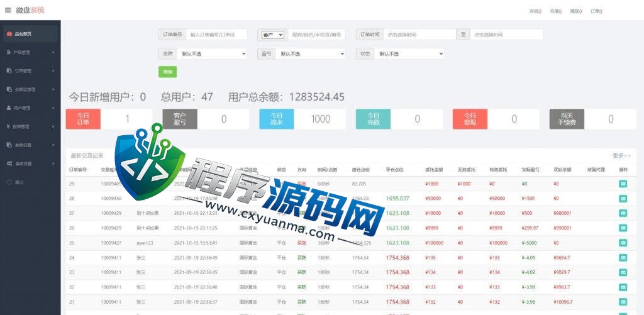Click the ¥980001 balance value

[563, 214]
